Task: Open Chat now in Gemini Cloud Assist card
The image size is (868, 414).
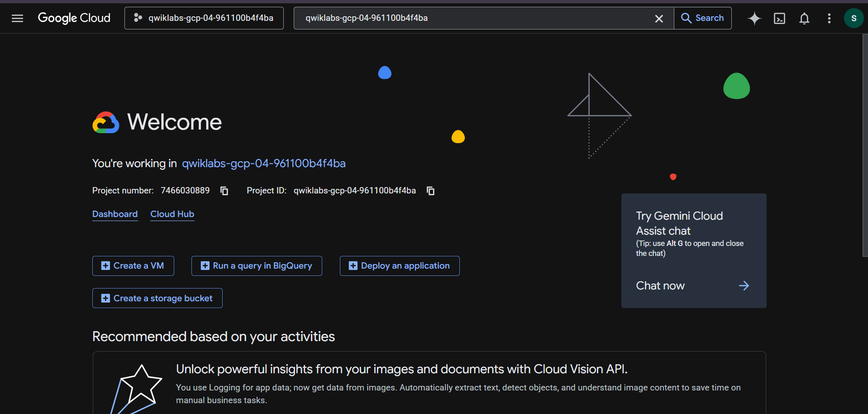Action: (660, 286)
